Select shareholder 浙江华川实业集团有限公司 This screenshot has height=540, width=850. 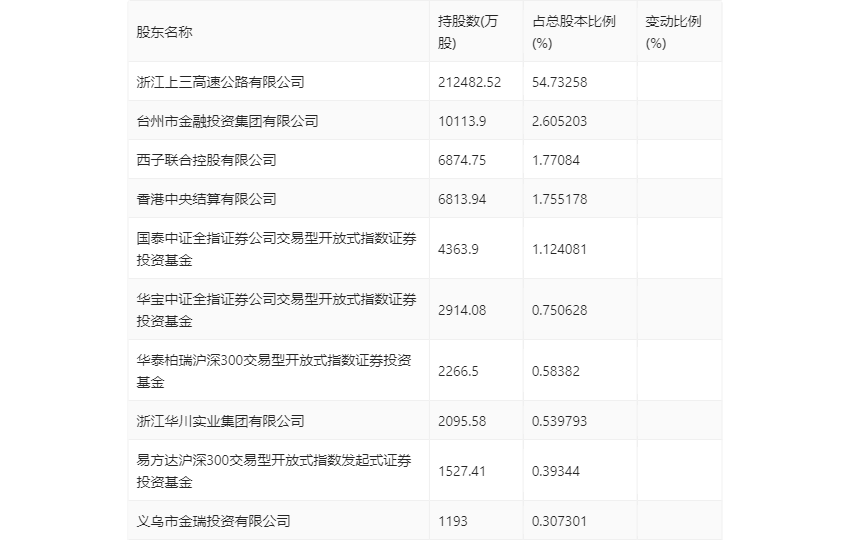[x=220, y=421]
